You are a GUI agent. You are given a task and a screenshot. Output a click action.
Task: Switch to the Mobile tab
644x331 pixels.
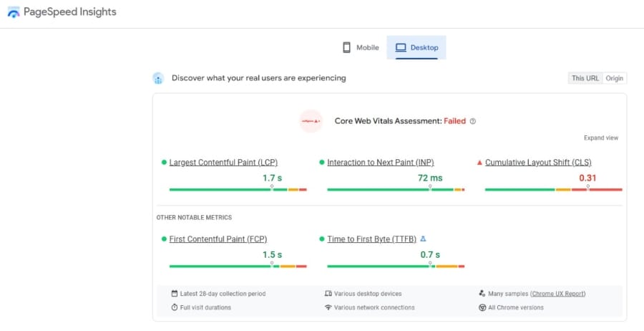[360, 47]
